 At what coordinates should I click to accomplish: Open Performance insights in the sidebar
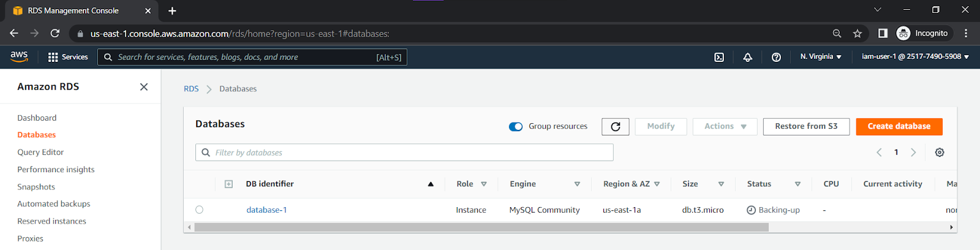coord(56,169)
